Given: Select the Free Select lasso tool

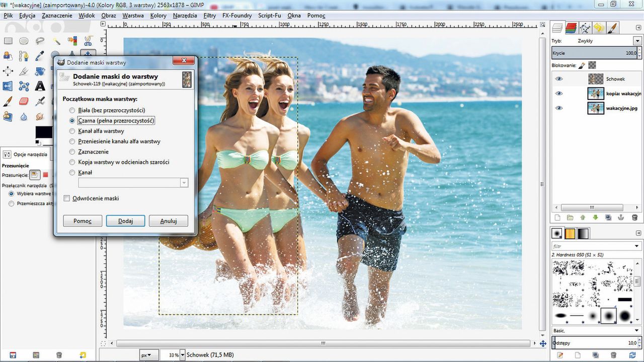Looking at the screenshot, I should pyautogui.click(x=40, y=41).
